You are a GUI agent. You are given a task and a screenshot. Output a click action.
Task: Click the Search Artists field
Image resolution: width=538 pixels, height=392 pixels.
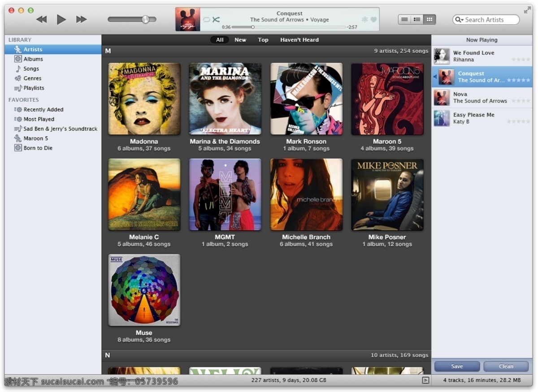(x=486, y=20)
